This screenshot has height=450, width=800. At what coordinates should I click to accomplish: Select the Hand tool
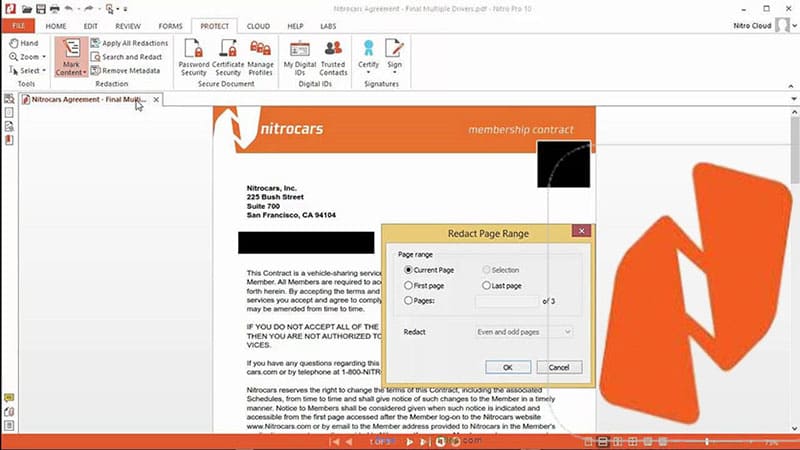pyautogui.click(x=23, y=43)
